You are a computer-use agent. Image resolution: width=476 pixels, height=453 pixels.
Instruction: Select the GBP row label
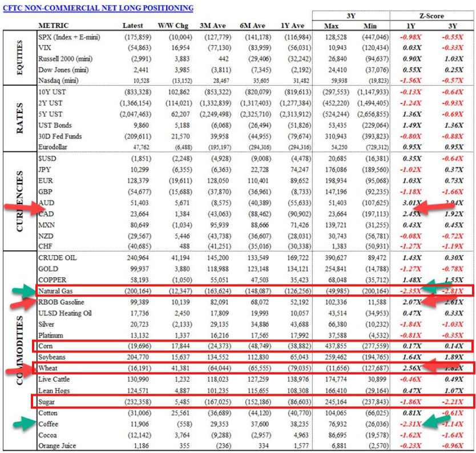[45, 192]
